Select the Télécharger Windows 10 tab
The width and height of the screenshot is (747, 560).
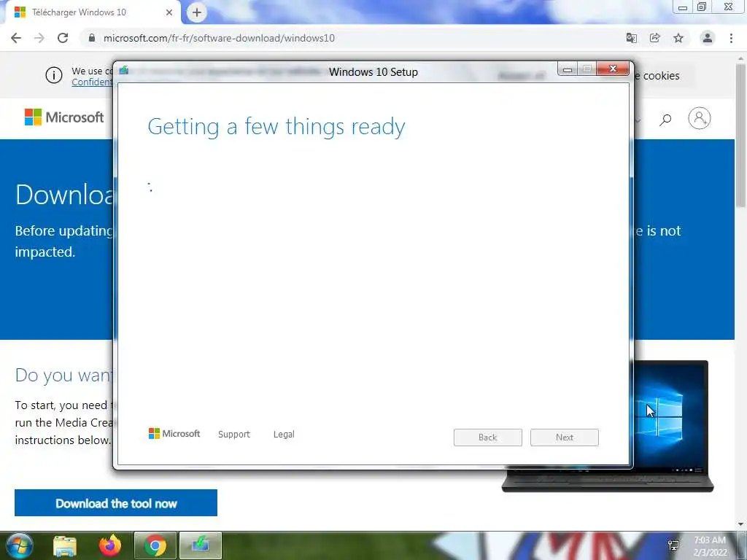point(93,12)
